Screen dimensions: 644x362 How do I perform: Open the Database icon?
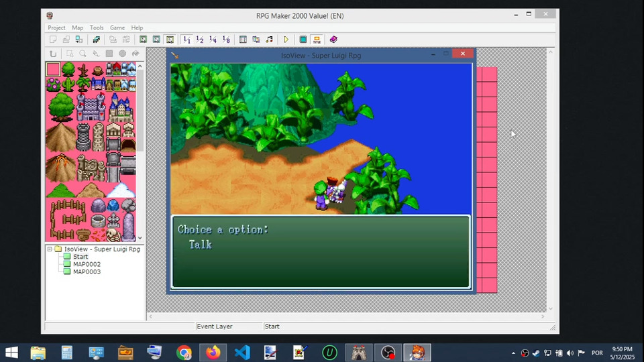coord(243,40)
